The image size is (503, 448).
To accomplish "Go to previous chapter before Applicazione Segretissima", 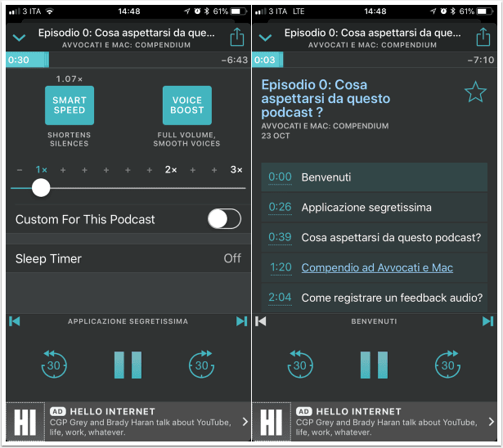I will 15,321.
